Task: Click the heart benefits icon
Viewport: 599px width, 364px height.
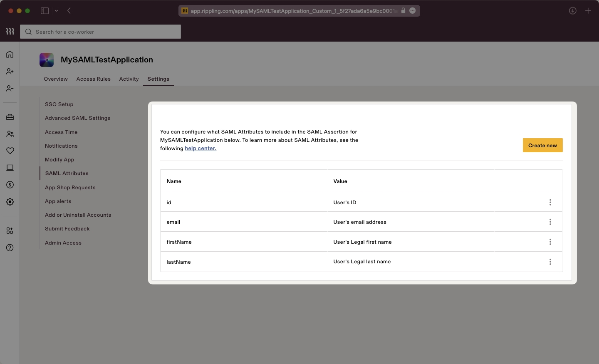Action: point(10,151)
